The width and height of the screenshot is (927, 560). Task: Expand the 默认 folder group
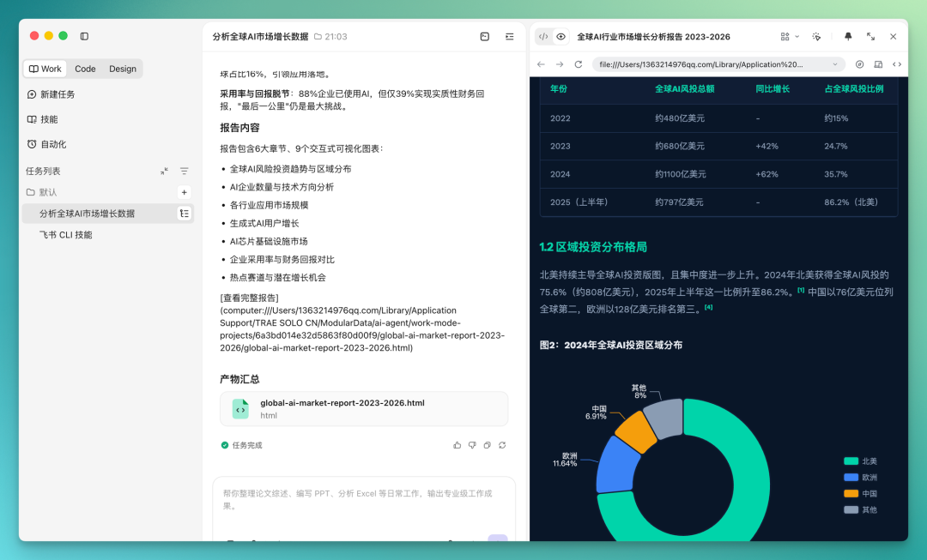pos(41,192)
